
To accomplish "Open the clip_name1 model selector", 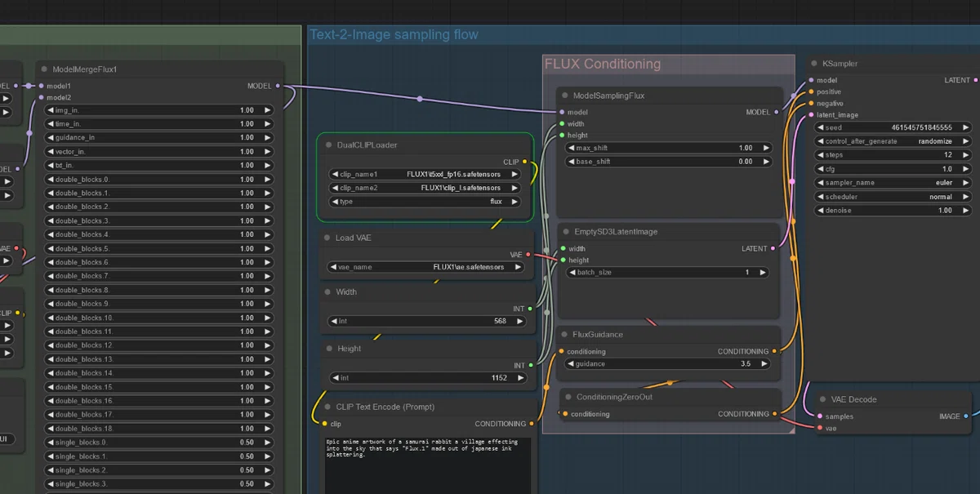I will click(425, 174).
